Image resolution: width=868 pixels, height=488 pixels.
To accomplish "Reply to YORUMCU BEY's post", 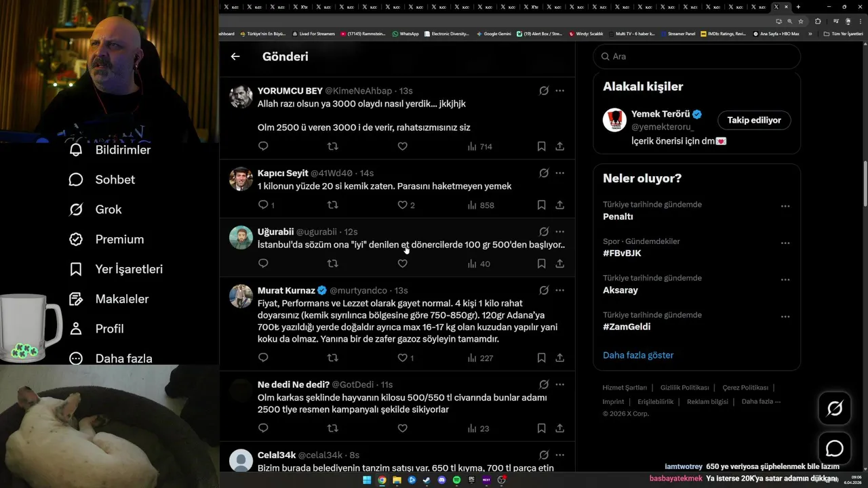I will tap(263, 146).
